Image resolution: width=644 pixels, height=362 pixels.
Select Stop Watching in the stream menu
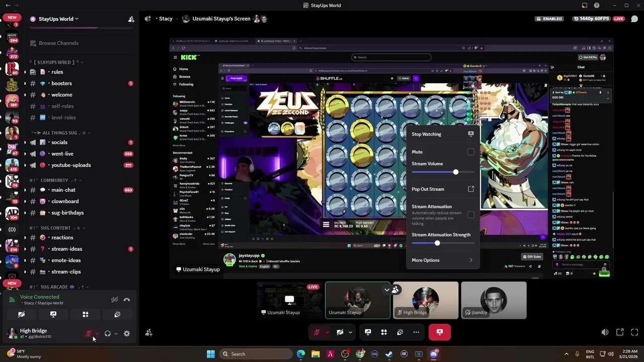pos(442,134)
